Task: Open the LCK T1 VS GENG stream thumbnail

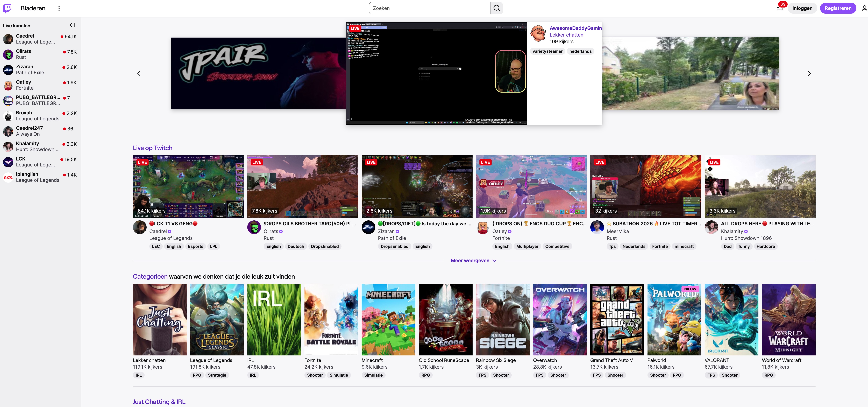Action: [188, 186]
